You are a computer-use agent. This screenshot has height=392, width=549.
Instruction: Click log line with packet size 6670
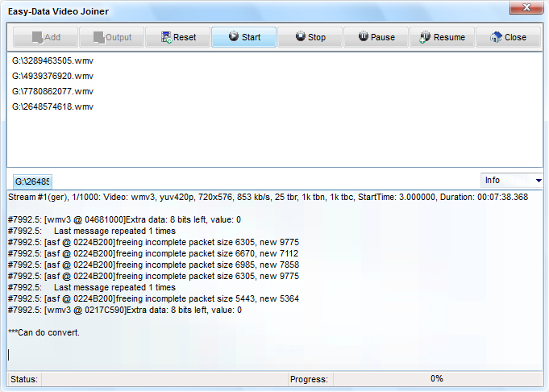tap(153, 253)
